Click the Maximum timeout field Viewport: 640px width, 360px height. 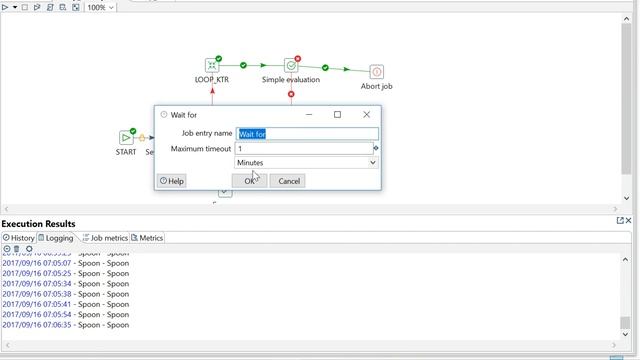tap(304, 149)
